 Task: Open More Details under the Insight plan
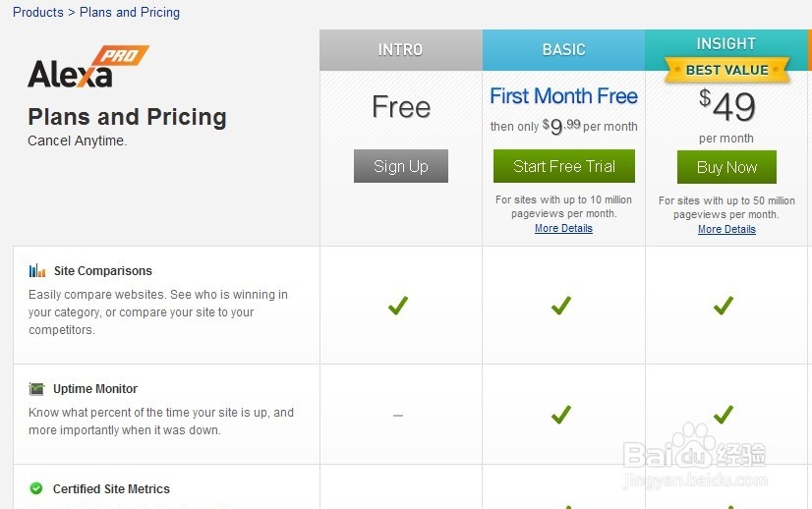point(726,230)
